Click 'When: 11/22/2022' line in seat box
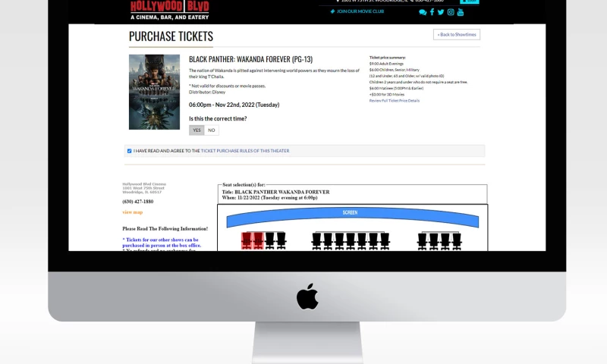Screen dimensions: 607x364 pyautogui.click(x=270, y=198)
